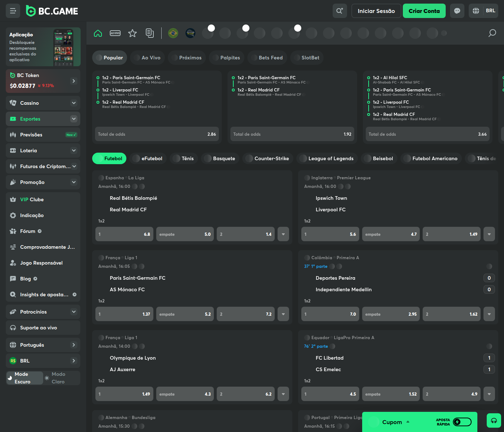Open the Aplicação promo banner
The height and width of the screenshot is (432, 504).
[x=43, y=47]
